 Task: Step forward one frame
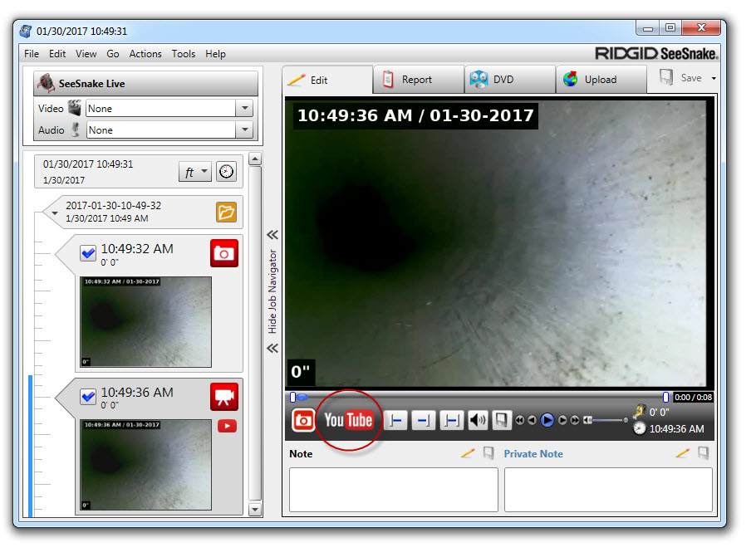tap(562, 421)
